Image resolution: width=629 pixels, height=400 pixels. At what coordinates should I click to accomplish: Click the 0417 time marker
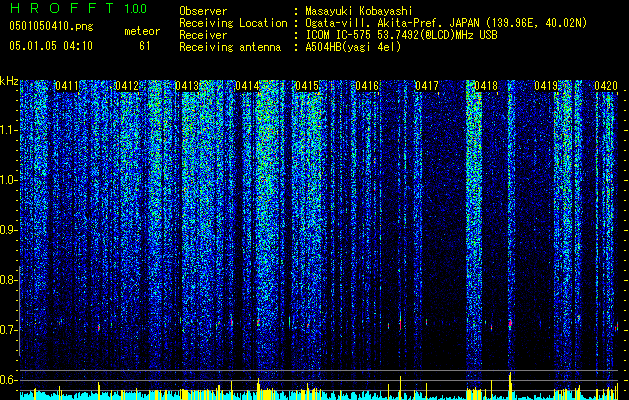point(427,86)
